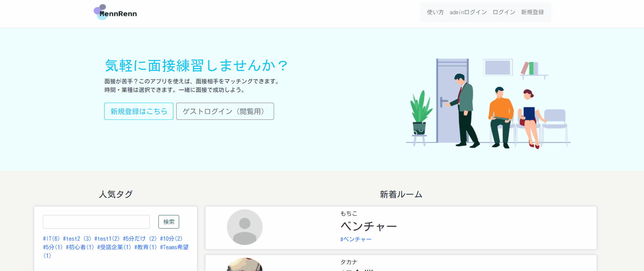644x271 pixels.
Task: Click the 新着ルーム heading
Action: 401,194
